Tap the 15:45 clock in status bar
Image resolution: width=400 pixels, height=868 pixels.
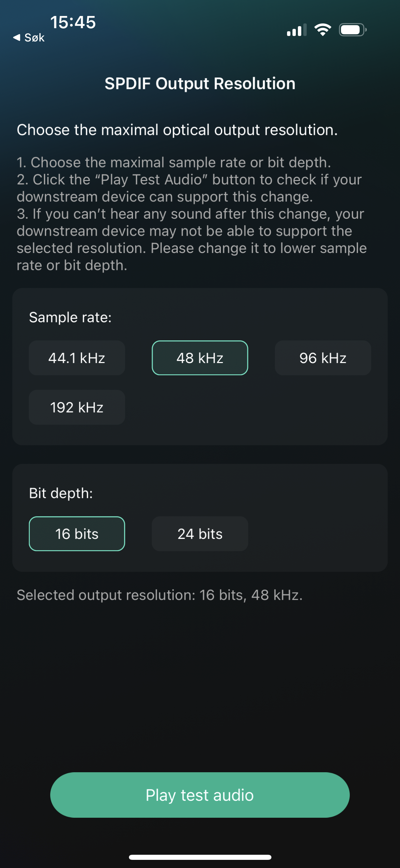tap(73, 22)
